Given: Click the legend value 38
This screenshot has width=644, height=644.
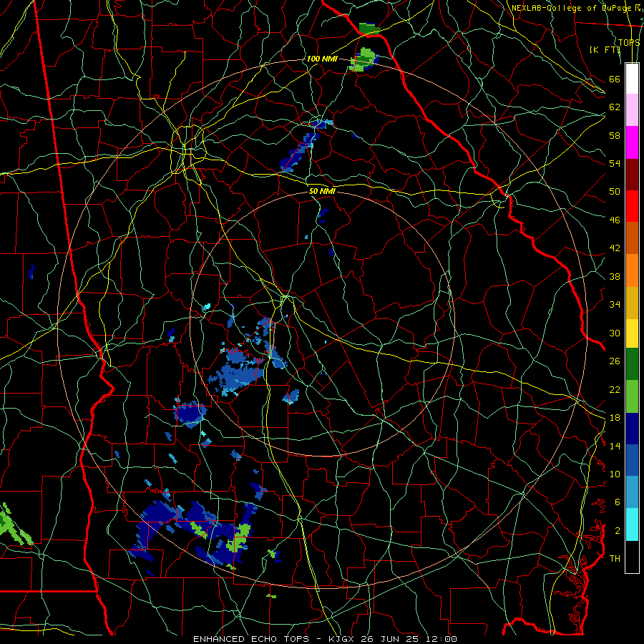Looking at the screenshot, I should click(615, 277).
